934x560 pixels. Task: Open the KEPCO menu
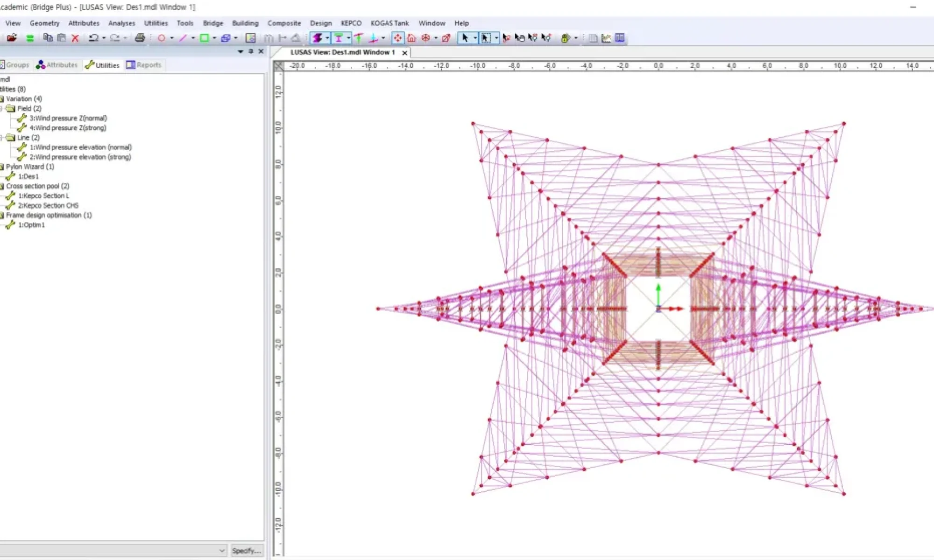[351, 23]
